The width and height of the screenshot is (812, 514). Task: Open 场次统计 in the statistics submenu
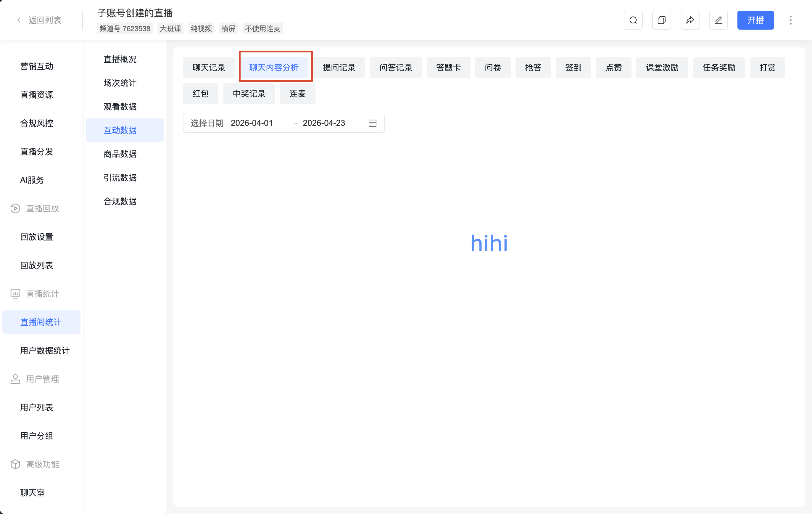click(120, 83)
